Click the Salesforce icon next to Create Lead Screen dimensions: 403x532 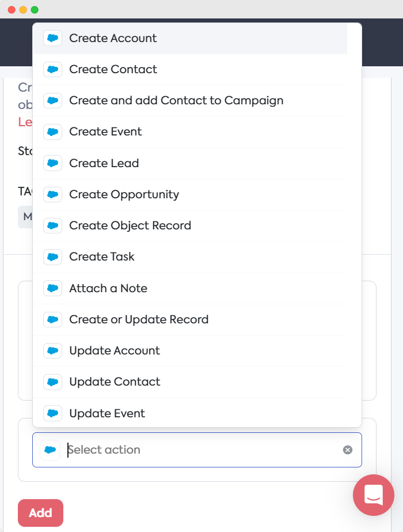[52, 163]
